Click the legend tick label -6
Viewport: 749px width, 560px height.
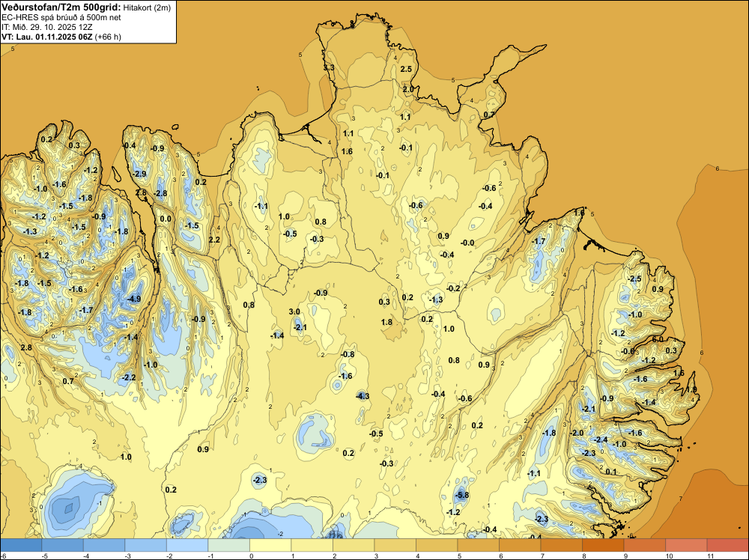pos(3,556)
